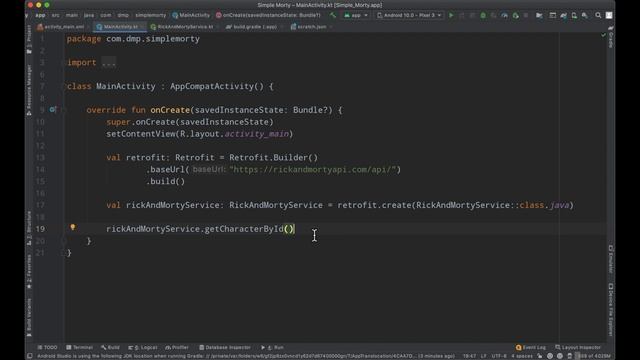Open the Logcat tool window
This screenshot has height=360, width=640.
click(142, 347)
